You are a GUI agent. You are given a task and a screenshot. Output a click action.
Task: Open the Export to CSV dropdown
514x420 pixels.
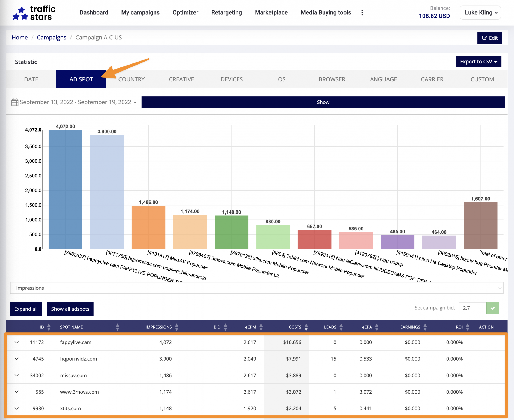(x=478, y=61)
